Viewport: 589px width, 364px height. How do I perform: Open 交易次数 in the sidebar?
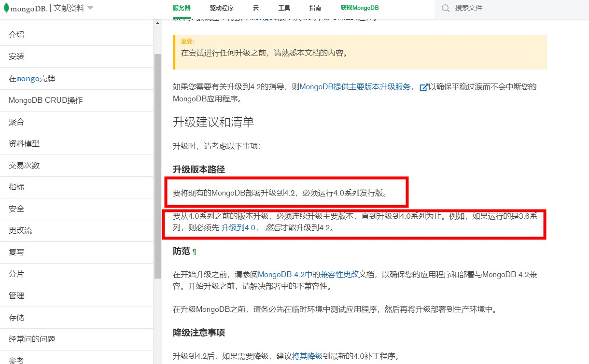pyautogui.click(x=76, y=165)
